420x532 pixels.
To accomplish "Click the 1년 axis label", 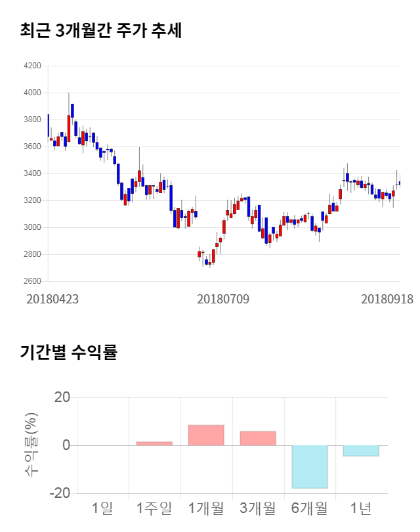I will pos(361,508).
